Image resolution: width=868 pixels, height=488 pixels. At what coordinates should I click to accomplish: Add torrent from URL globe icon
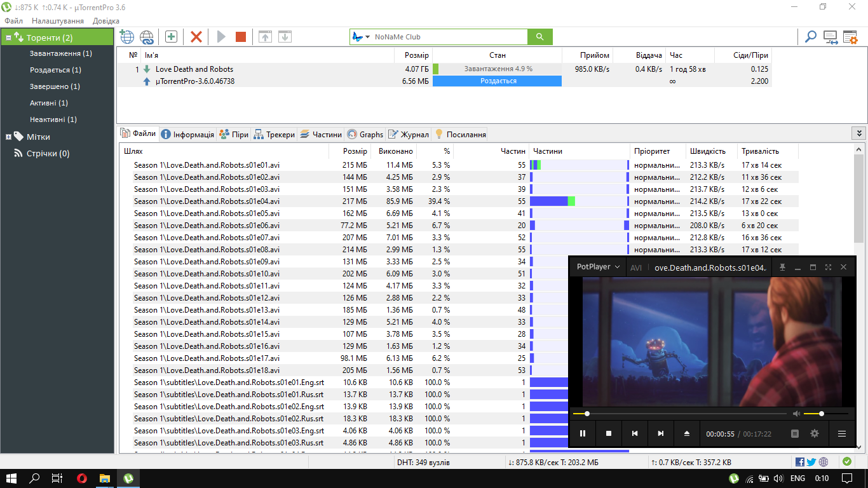(126, 37)
